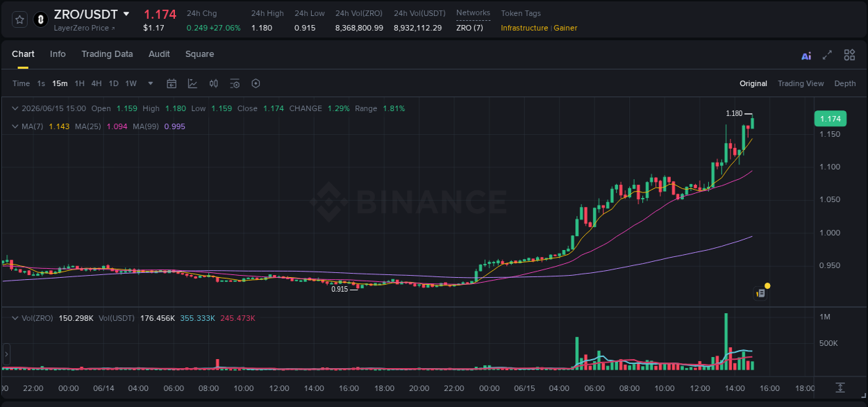Open candlestick chart style icon

[x=214, y=83]
